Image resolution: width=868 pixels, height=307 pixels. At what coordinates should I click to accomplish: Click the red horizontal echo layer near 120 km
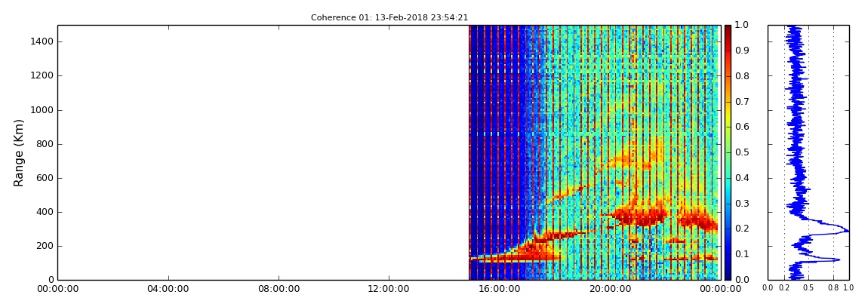[x=515, y=258]
